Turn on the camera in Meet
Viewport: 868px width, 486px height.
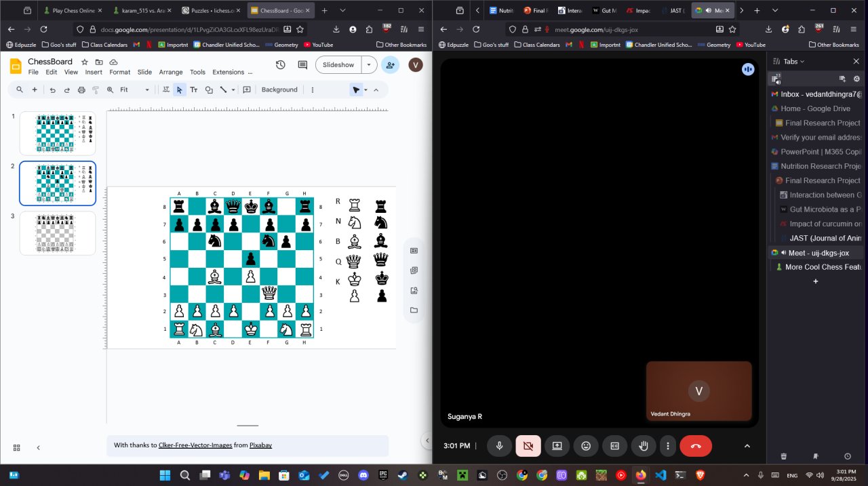(x=528, y=446)
